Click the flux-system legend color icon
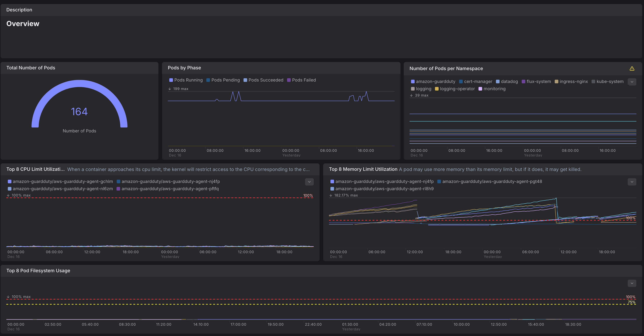The width and height of the screenshot is (644, 336). [523, 82]
